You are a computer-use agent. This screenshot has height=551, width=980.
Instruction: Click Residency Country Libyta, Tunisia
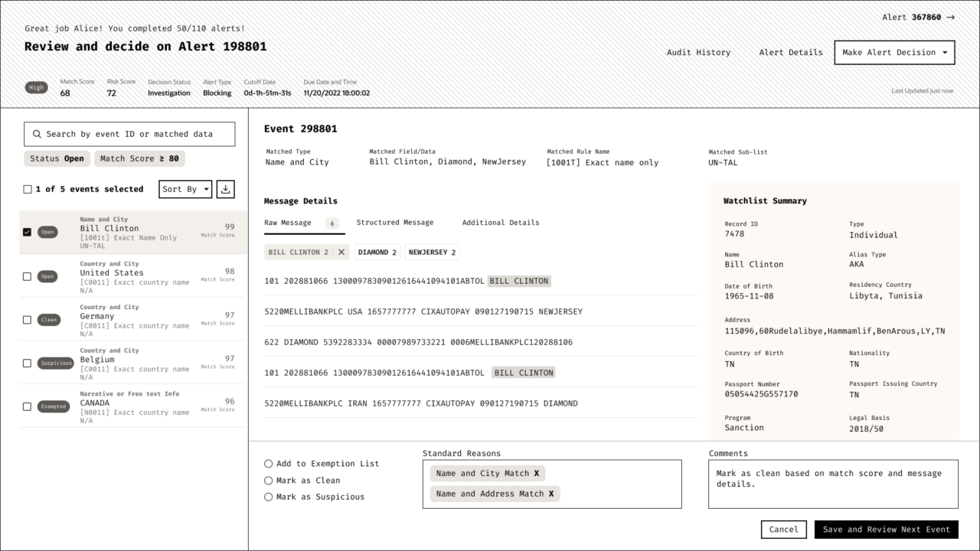pyautogui.click(x=886, y=296)
